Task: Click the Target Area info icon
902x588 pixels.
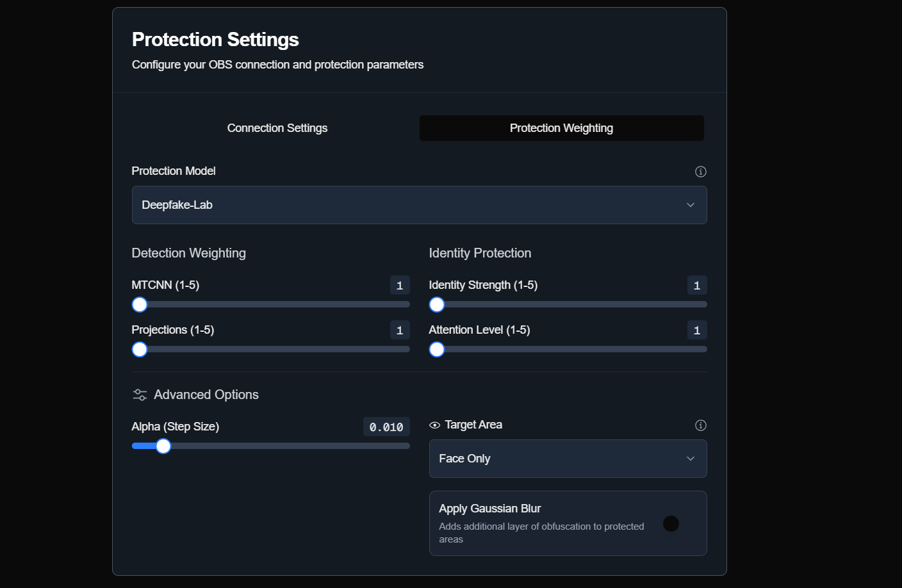Action: tap(701, 425)
